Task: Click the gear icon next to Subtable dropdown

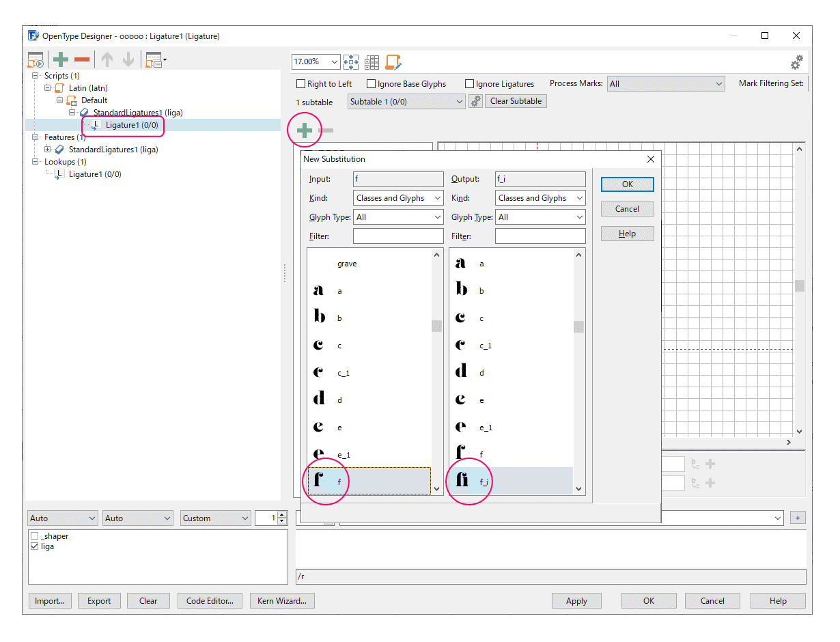Action: pyautogui.click(x=475, y=101)
